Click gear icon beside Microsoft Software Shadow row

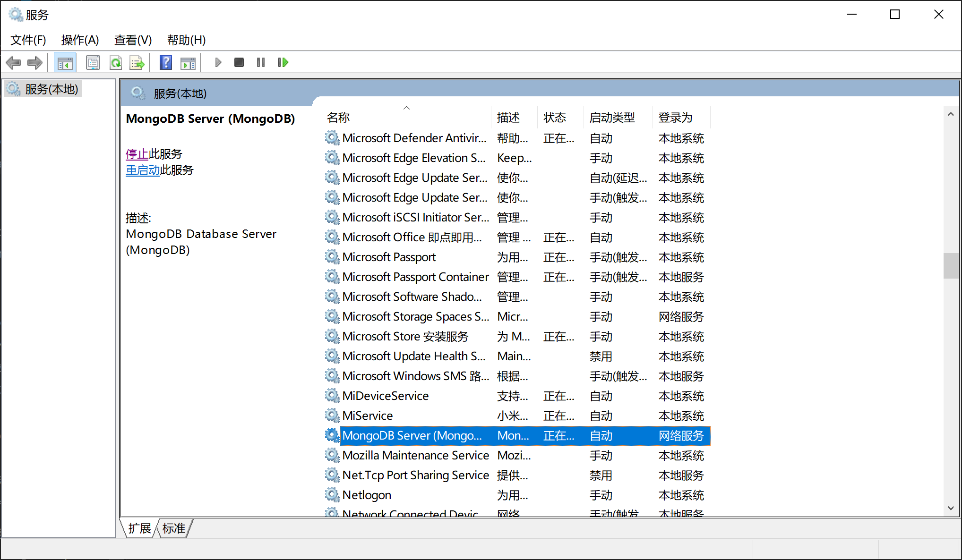tap(332, 296)
